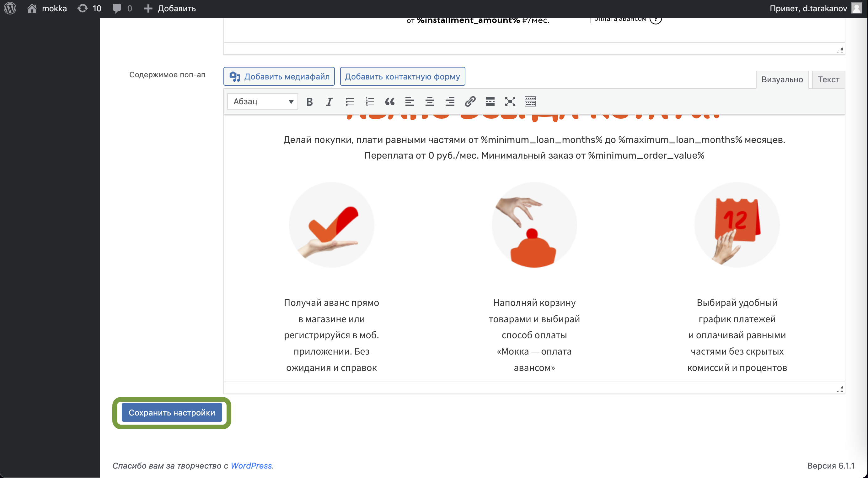Insert a numbered list
Image resolution: width=868 pixels, height=478 pixels.
(x=370, y=101)
